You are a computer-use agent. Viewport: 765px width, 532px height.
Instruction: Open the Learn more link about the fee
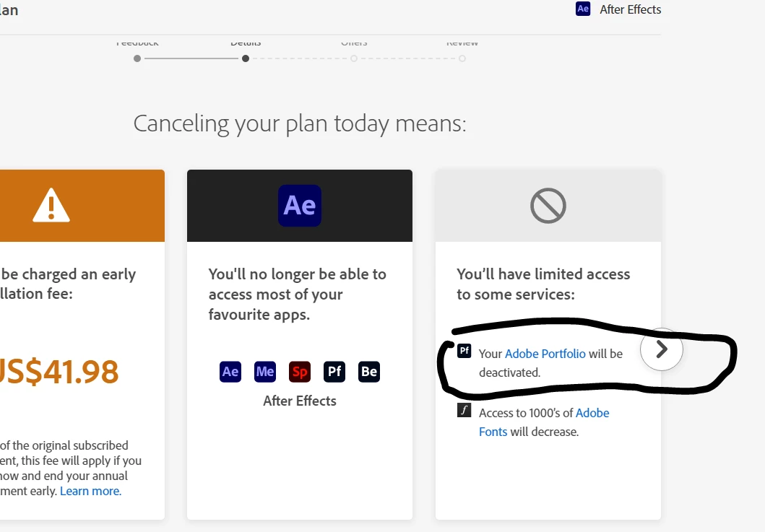91,491
